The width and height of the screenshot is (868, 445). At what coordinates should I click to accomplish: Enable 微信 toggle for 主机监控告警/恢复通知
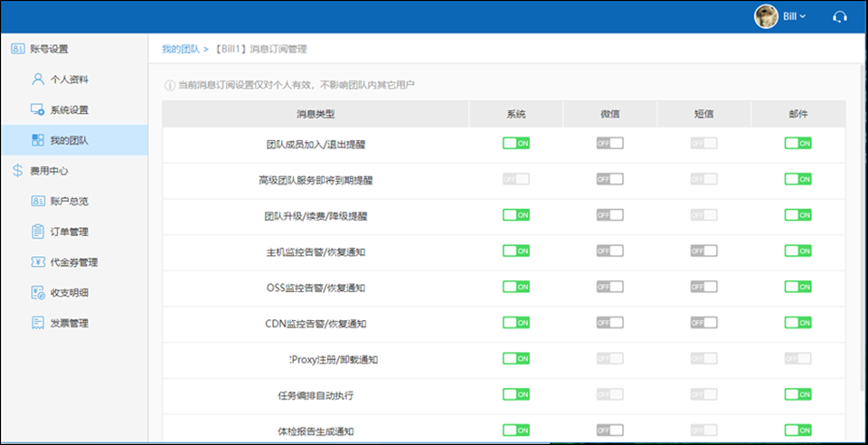[x=609, y=251]
